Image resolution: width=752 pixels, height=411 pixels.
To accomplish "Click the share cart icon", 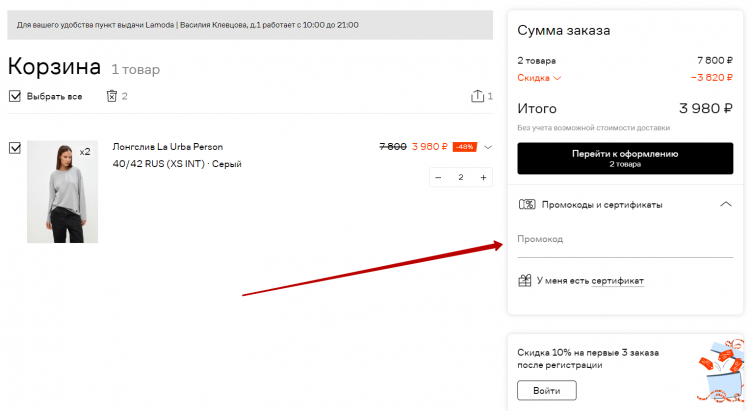I will (x=476, y=96).
